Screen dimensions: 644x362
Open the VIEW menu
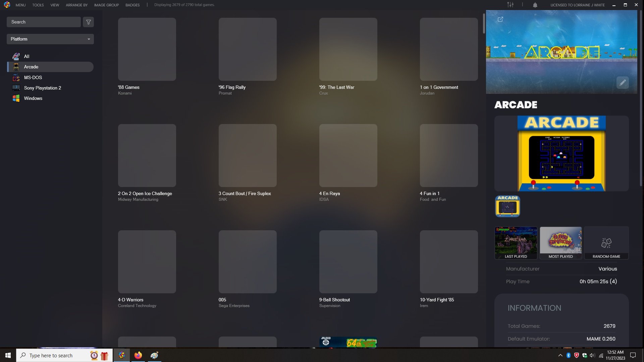(55, 5)
